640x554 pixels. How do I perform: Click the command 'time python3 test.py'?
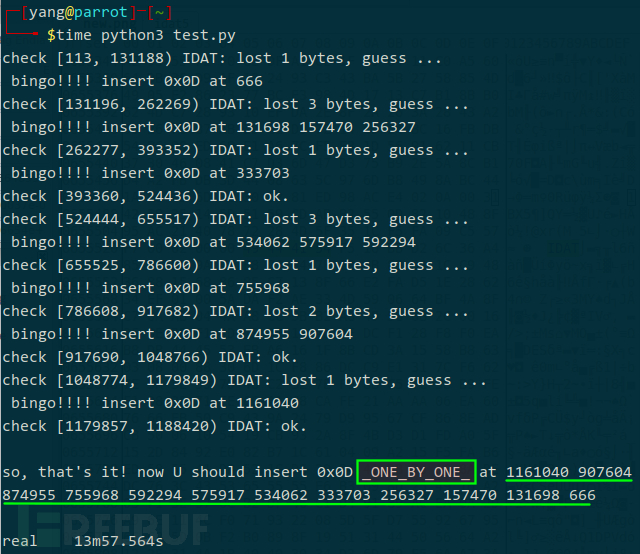tap(146, 35)
